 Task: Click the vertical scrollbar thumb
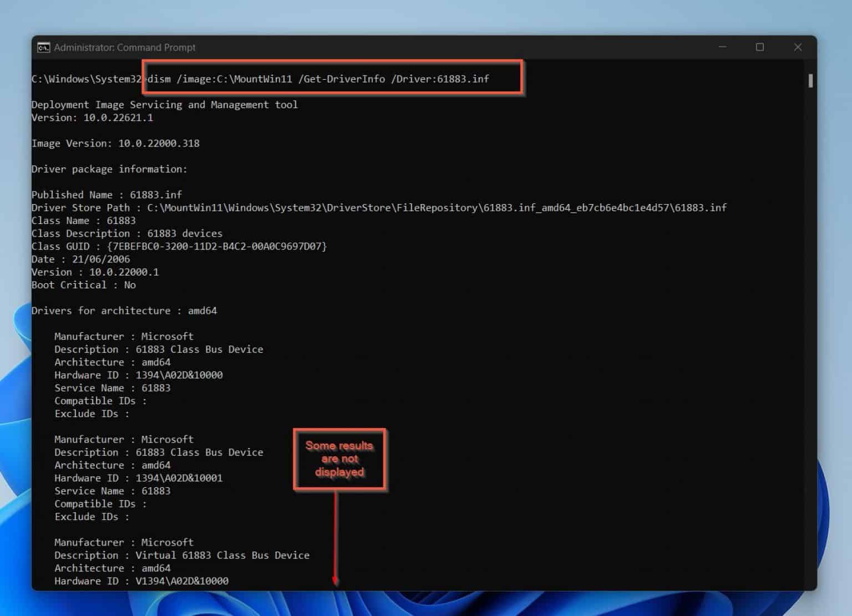tap(810, 81)
